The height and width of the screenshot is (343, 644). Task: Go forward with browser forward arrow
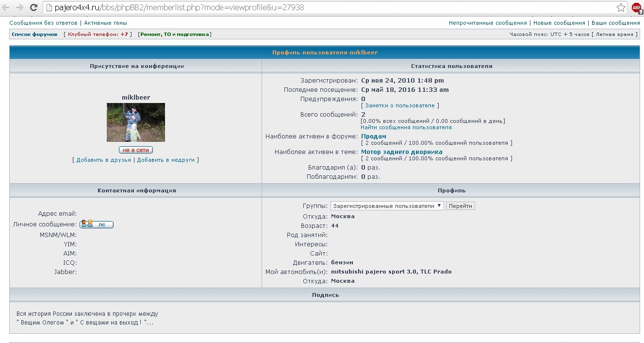pyautogui.click(x=20, y=8)
